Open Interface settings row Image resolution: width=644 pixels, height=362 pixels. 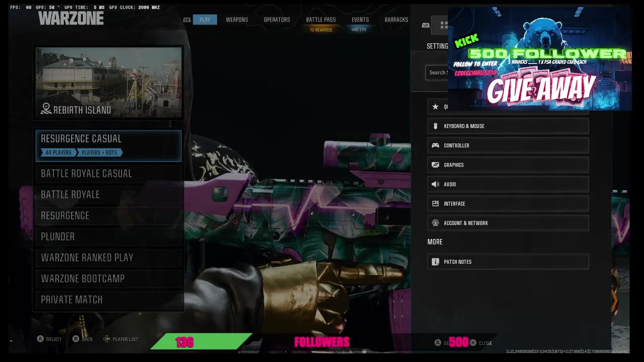(x=508, y=204)
